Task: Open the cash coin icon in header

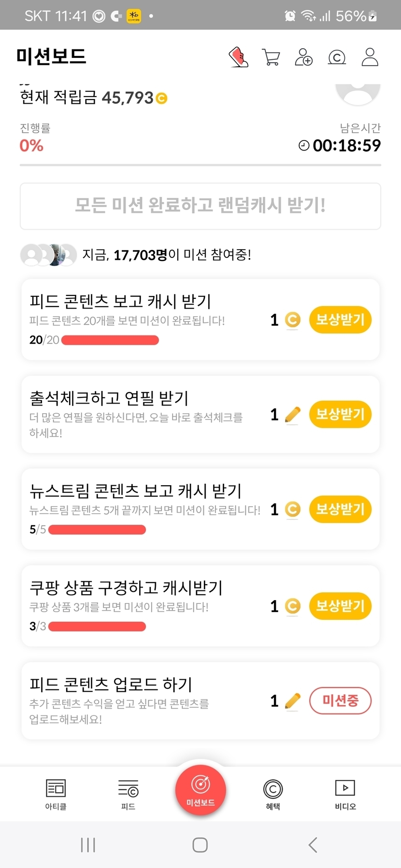Action: coord(337,57)
